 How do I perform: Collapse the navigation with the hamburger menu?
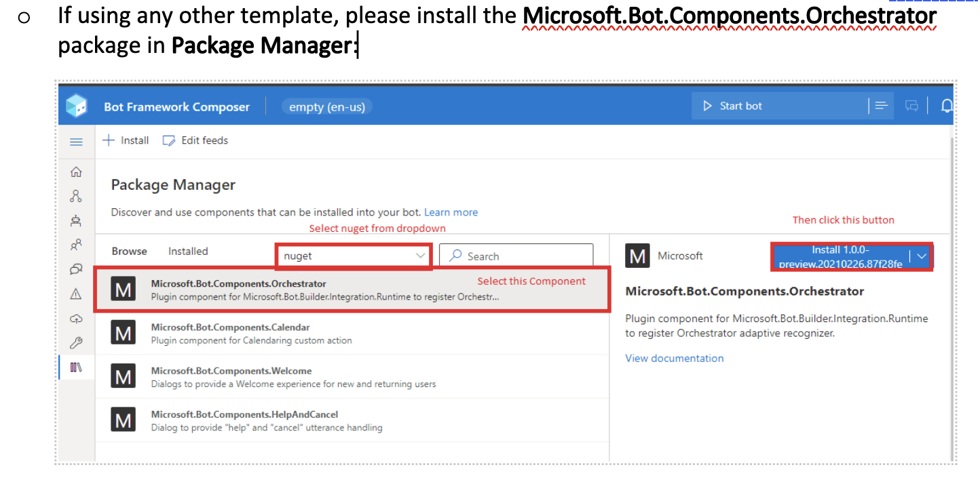click(76, 141)
